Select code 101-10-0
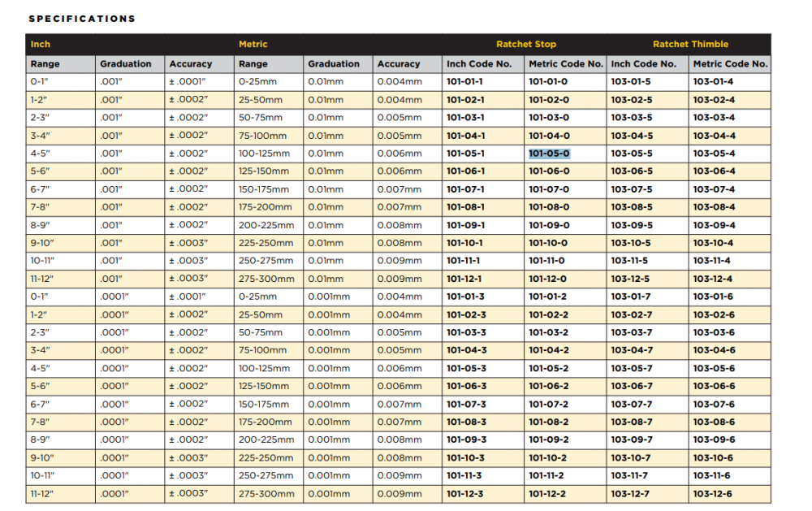This screenshot has height=511, width=812. coord(548,243)
